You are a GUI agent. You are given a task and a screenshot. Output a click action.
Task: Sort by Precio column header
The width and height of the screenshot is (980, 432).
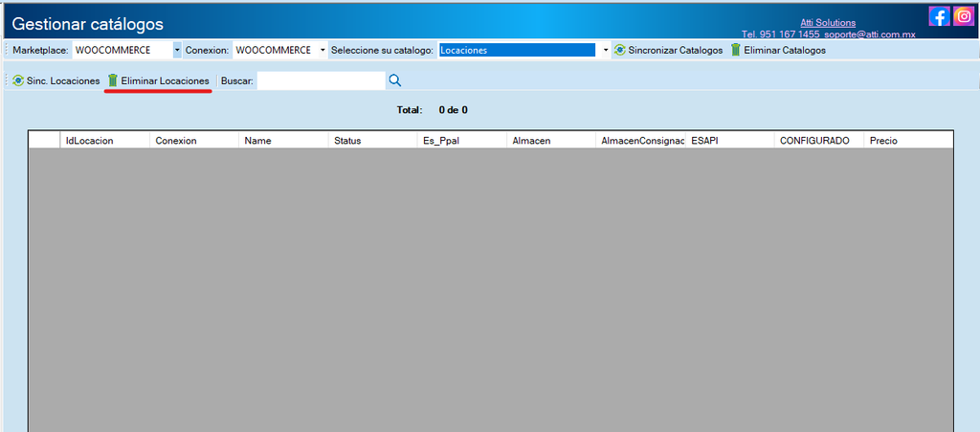click(909, 141)
